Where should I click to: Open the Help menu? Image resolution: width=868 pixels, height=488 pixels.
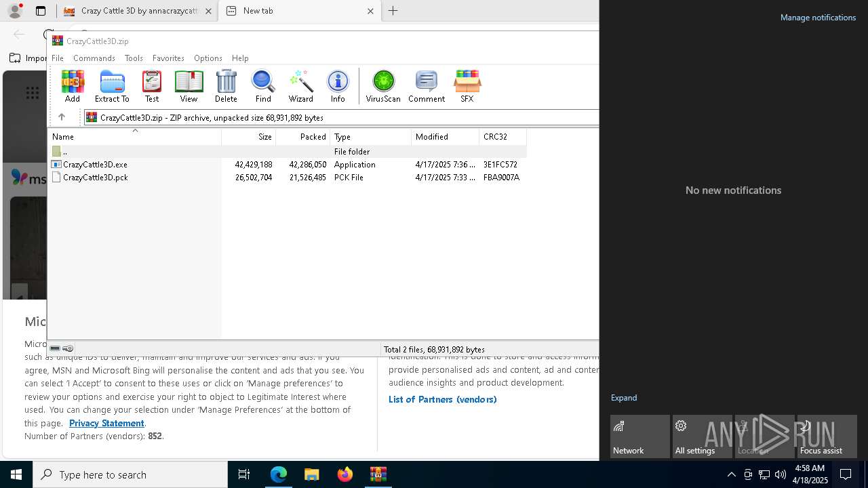240,58
